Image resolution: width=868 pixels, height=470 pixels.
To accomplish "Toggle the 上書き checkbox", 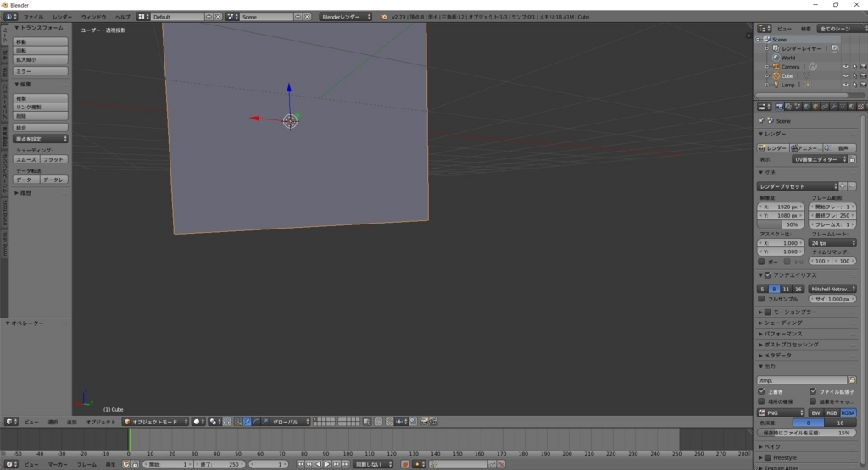I will click(762, 391).
